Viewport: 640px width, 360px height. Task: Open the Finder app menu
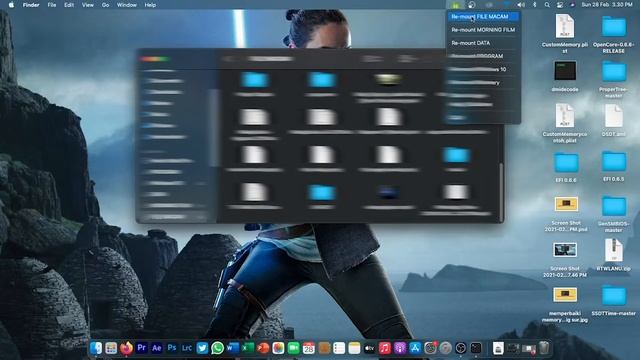(31, 5)
